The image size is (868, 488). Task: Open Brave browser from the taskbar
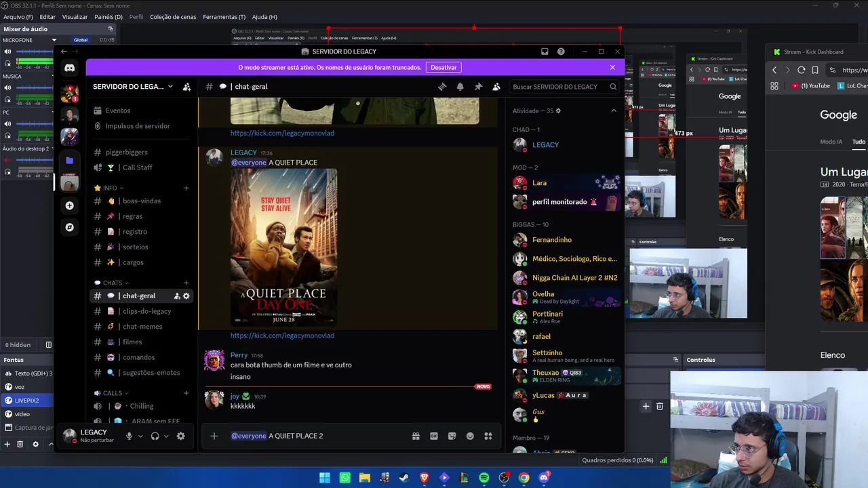[x=425, y=478]
